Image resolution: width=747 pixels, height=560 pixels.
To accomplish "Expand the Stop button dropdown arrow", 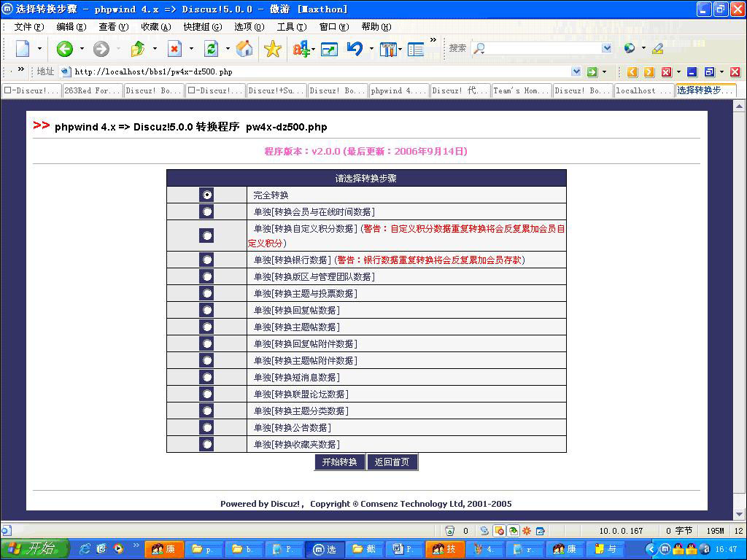I will (192, 49).
